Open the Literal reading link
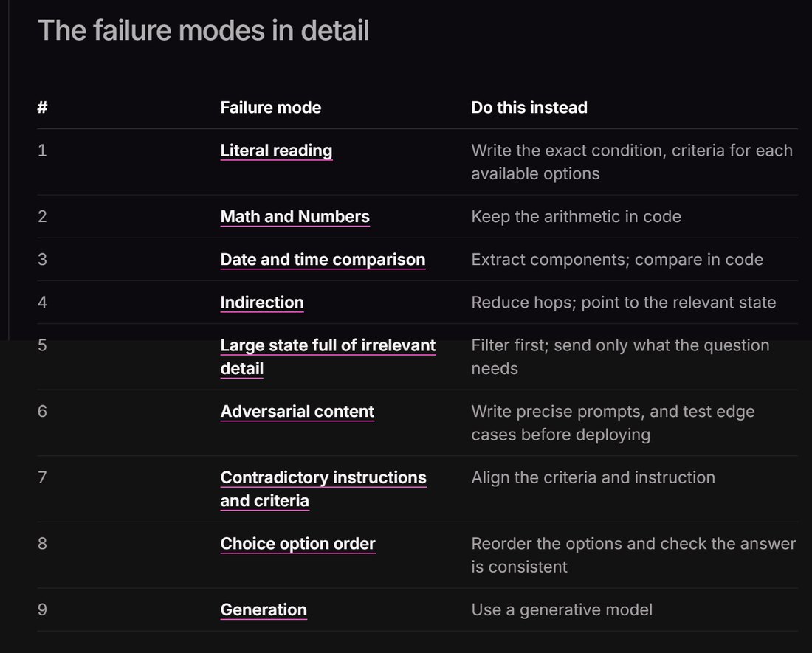The image size is (812, 653). 276,151
